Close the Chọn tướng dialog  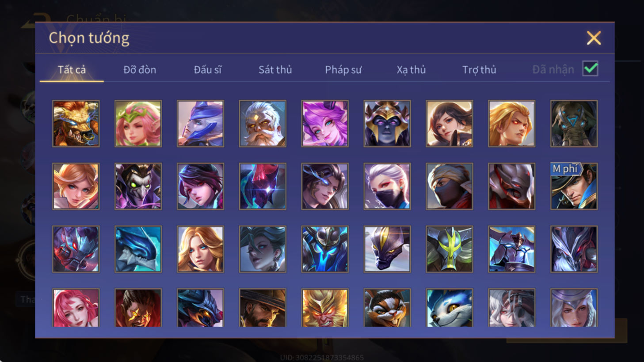(594, 38)
